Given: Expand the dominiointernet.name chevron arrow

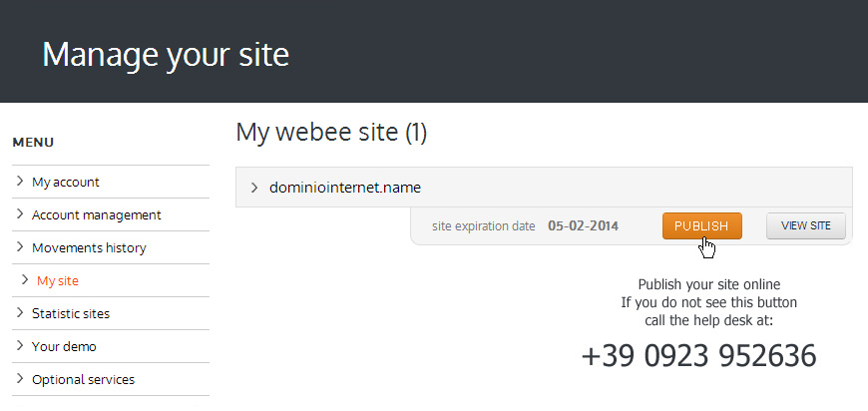Looking at the screenshot, I should 254,188.
